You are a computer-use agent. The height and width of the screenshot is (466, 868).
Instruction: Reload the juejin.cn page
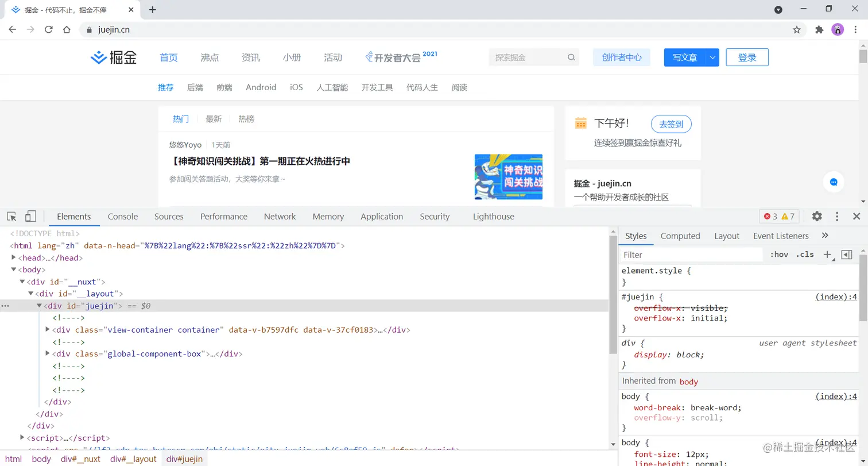[x=49, y=30]
